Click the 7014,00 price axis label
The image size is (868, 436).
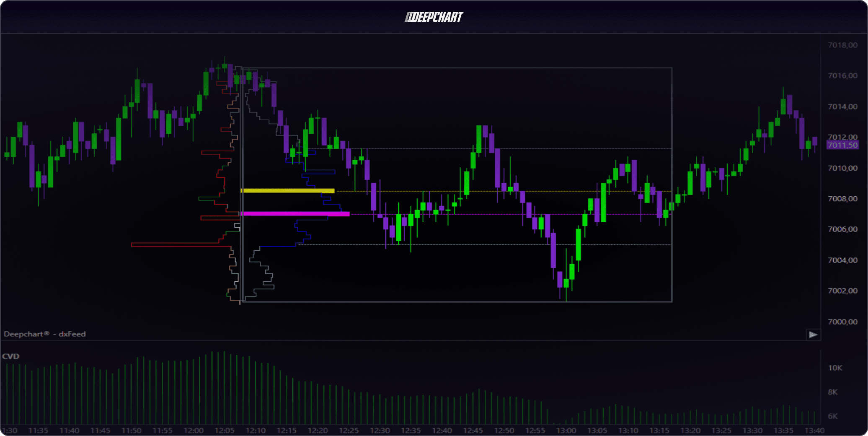(842, 106)
